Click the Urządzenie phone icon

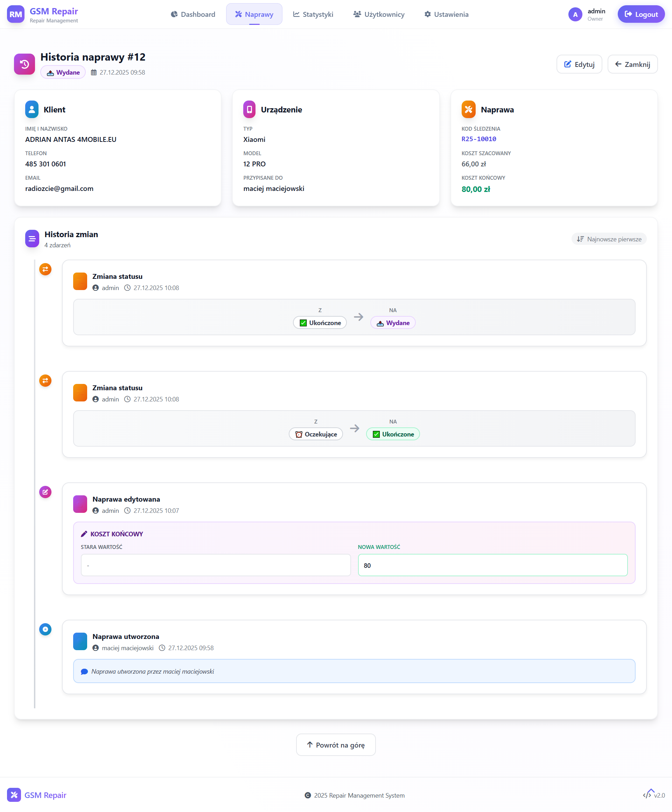pos(249,109)
